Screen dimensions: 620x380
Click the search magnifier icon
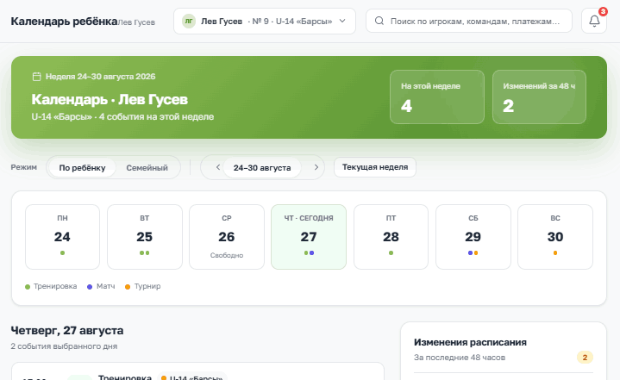click(x=379, y=21)
